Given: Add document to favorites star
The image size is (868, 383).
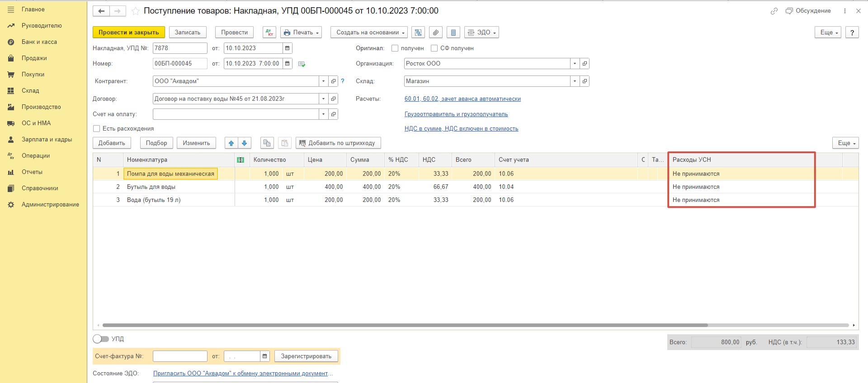Looking at the screenshot, I should 135,11.
